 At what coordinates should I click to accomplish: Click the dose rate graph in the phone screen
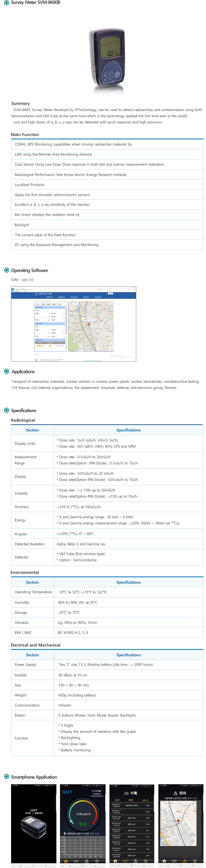coord(83,847)
